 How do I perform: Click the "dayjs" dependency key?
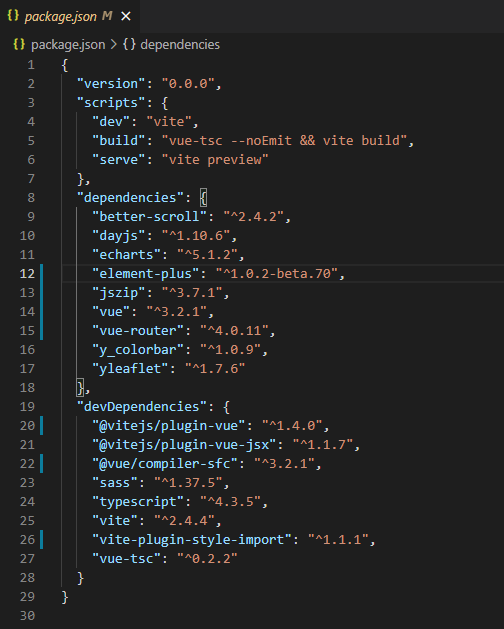click(x=119, y=236)
